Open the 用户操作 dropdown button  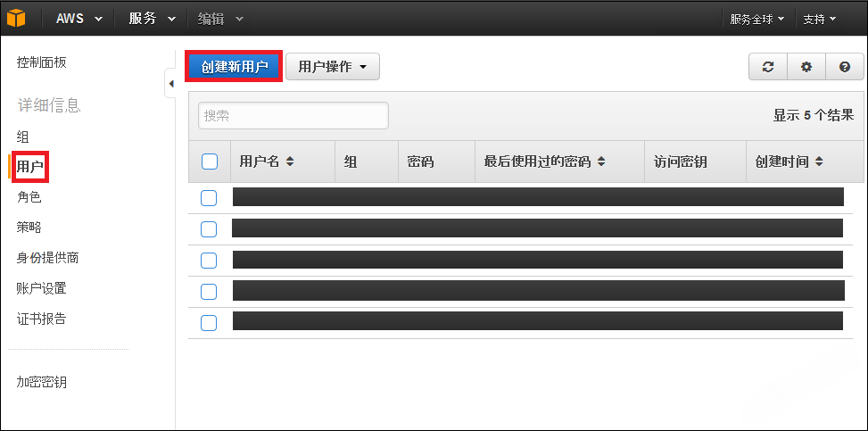[333, 66]
